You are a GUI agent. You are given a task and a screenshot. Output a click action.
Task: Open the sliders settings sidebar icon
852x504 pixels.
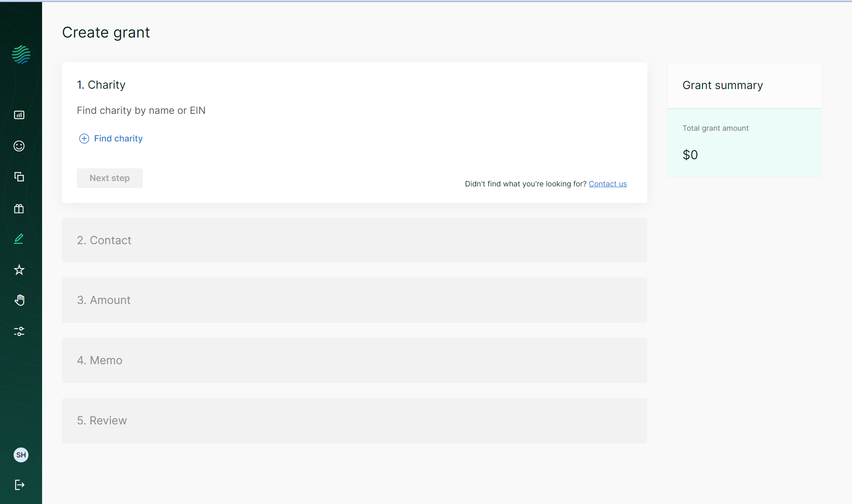click(19, 331)
